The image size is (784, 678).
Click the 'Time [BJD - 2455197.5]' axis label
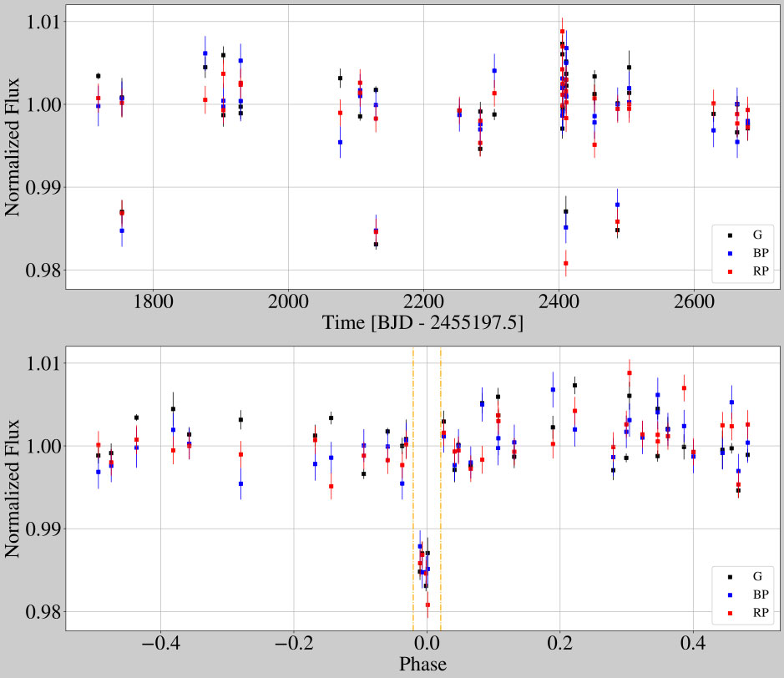pos(423,322)
